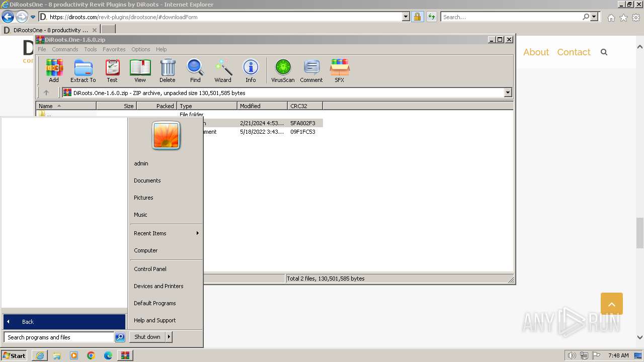Open the Favorites star in Internet Explorer
The height and width of the screenshot is (362, 644).
pyautogui.click(x=623, y=18)
